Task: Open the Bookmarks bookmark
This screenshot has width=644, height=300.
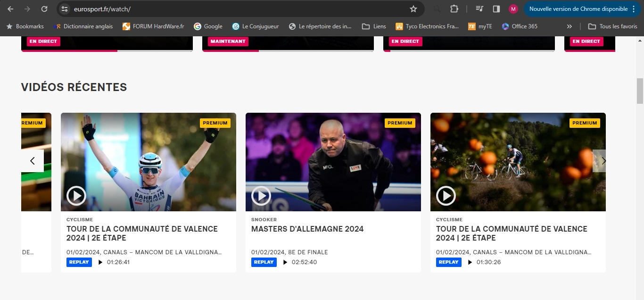Action: [25, 26]
